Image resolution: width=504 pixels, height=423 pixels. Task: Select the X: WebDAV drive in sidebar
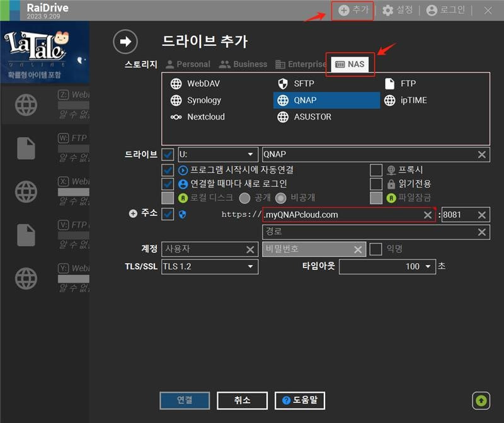[45, 191]
